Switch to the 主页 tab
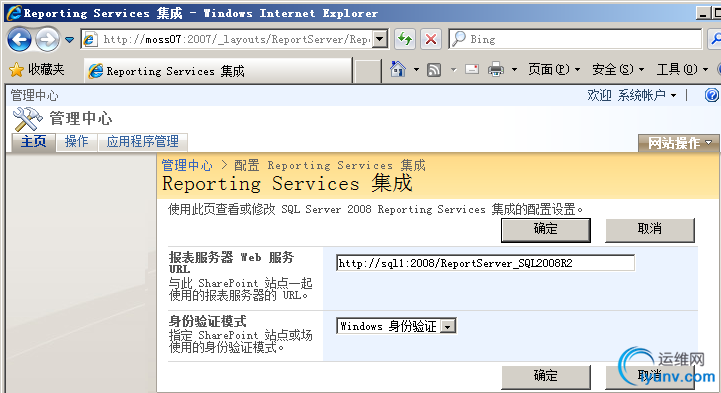 pyautogui.click(x=34, y=142)
